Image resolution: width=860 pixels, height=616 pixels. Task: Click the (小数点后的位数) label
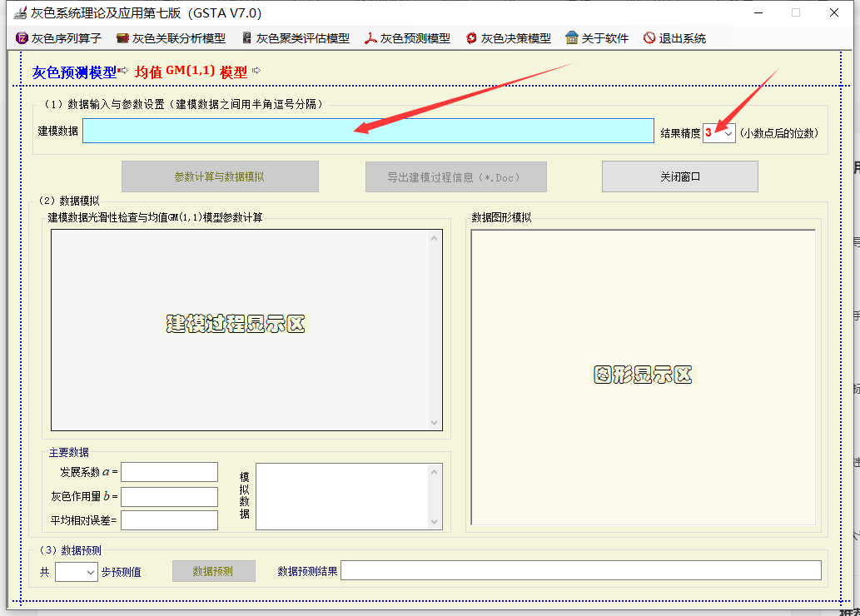point(778,132)
